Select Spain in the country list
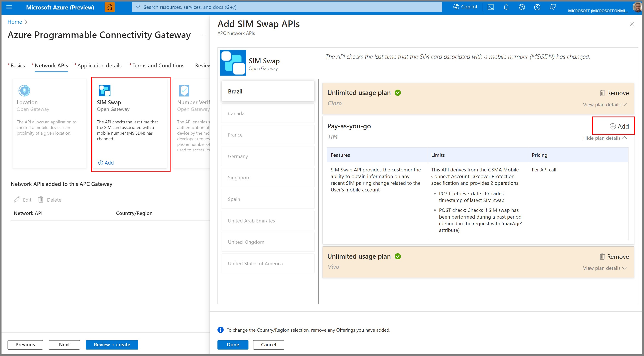 tap(268, 199)
